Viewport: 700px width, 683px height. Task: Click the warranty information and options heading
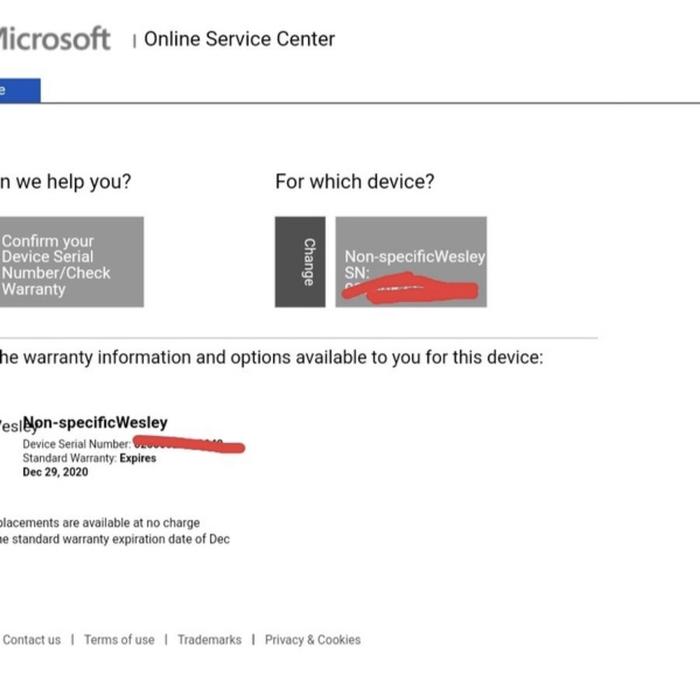coord(270,358)
